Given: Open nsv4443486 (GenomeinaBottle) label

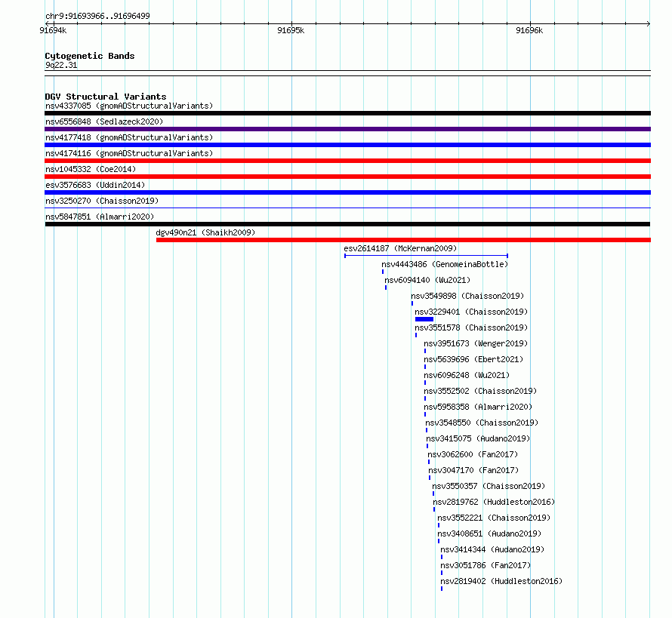Looking at the screenshot, I should tap(445, 264).
